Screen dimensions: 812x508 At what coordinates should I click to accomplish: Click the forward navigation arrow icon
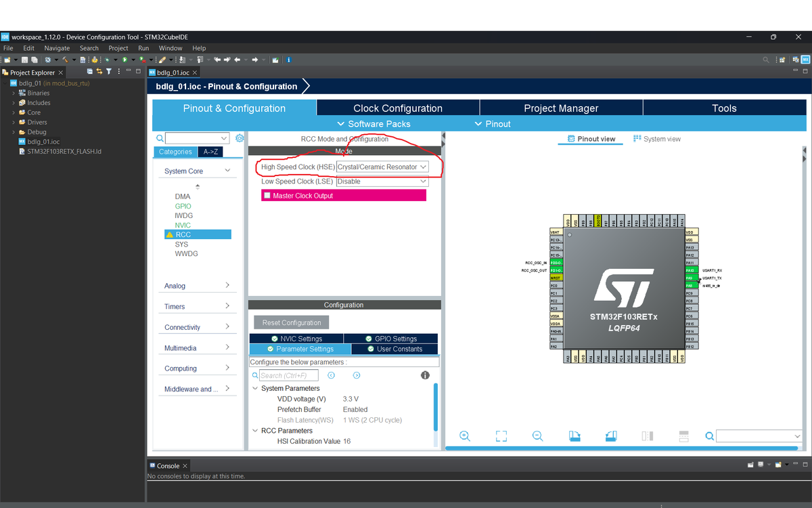(254, 60)
